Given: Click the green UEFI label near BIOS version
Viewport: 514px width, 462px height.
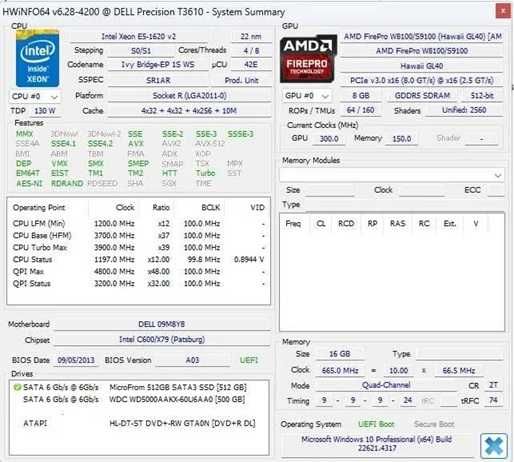Looking at the screenshot, I should coord(249,360).
